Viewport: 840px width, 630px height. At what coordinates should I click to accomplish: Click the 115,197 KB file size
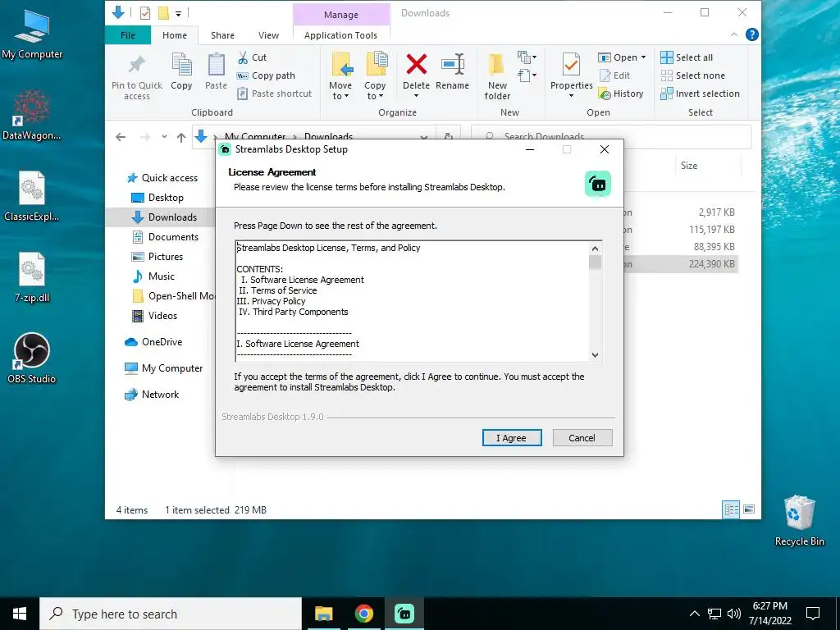[x=711, y=230]
